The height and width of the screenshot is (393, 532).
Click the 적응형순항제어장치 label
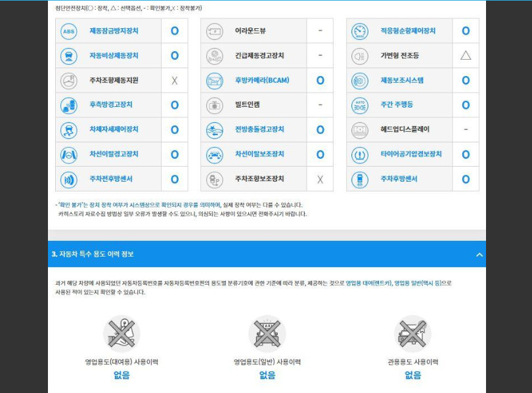coord(408,31)
